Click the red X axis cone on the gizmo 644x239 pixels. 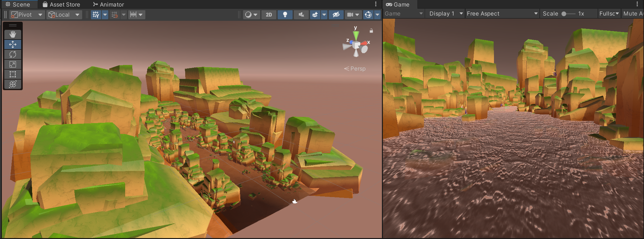364,43
